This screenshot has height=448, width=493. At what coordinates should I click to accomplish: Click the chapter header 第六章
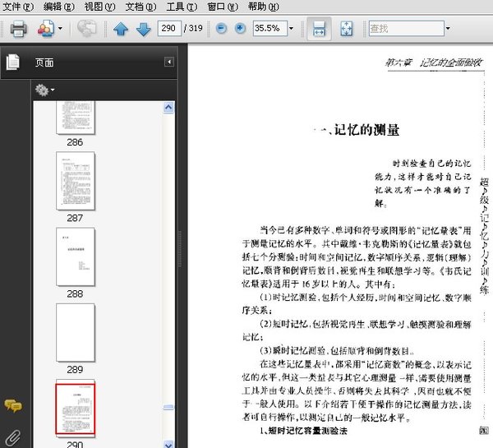click(399, 62)
